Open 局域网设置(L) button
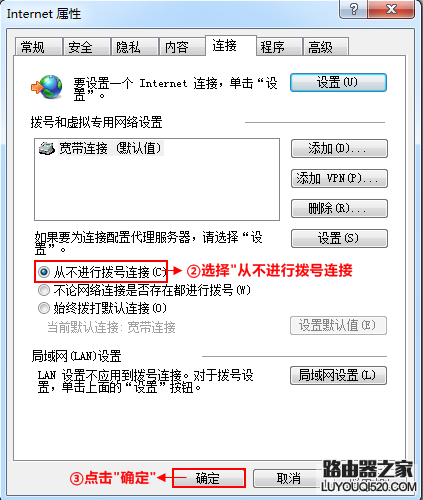The height and width of the screenshot is (500, 423). pyautogui.click(x=338, y=376)
